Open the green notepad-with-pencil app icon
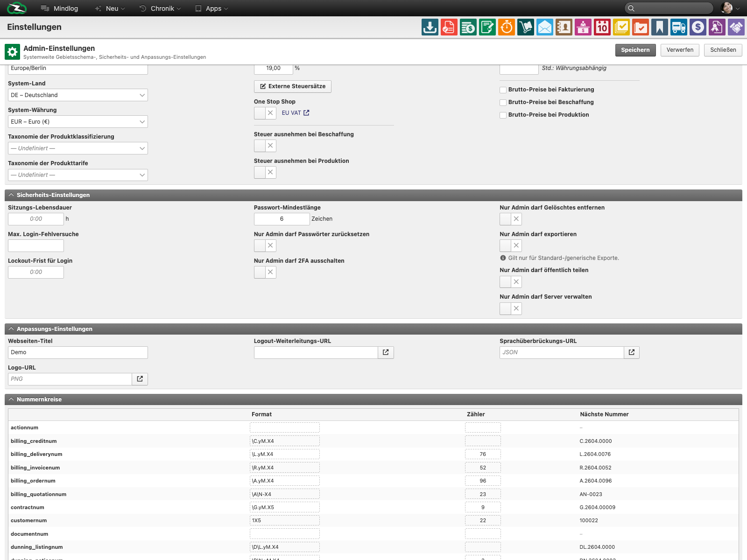The height and width of the screenshot is (560, 747). tap(487, 27)
